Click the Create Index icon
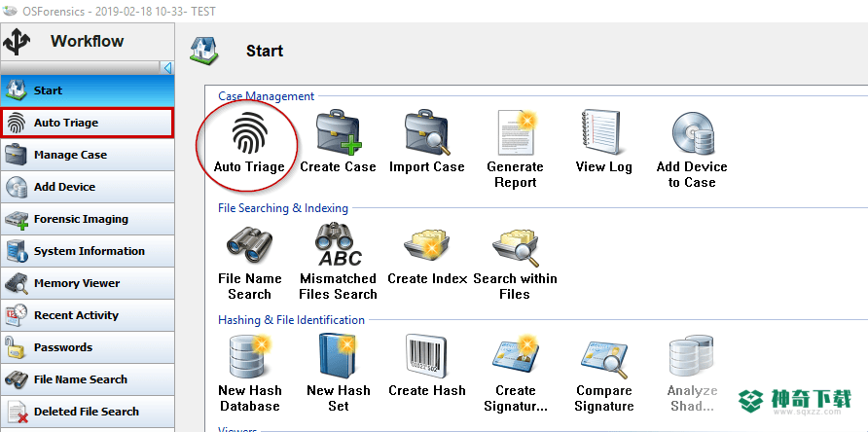This screenshot has width=868, height=432. point(427,245)
